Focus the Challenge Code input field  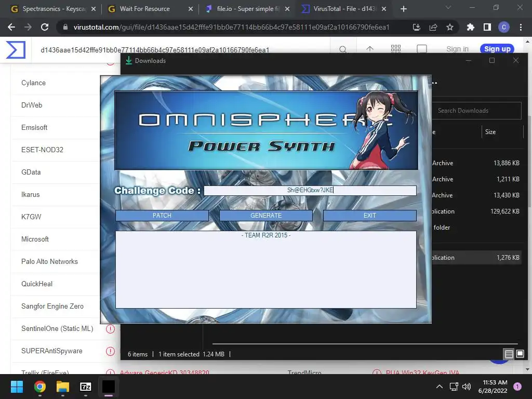click(310, 190)
